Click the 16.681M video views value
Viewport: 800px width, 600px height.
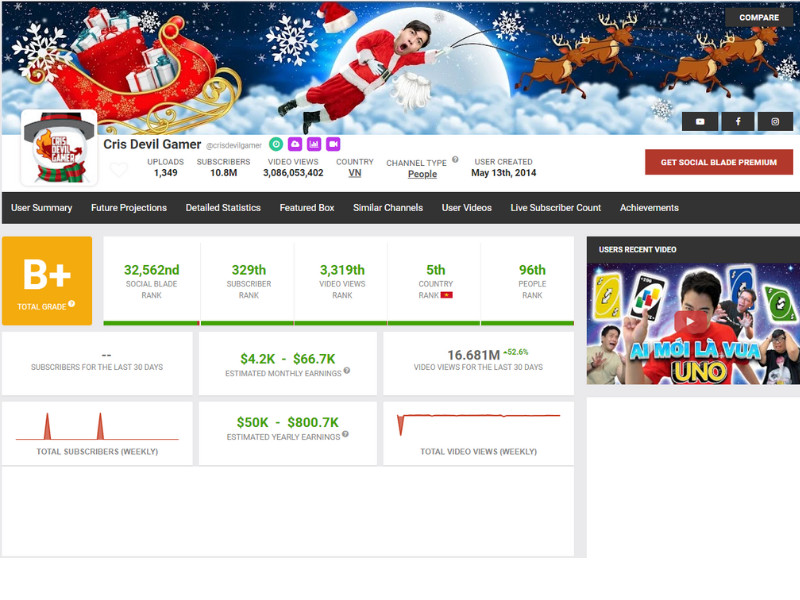point(473,355)
